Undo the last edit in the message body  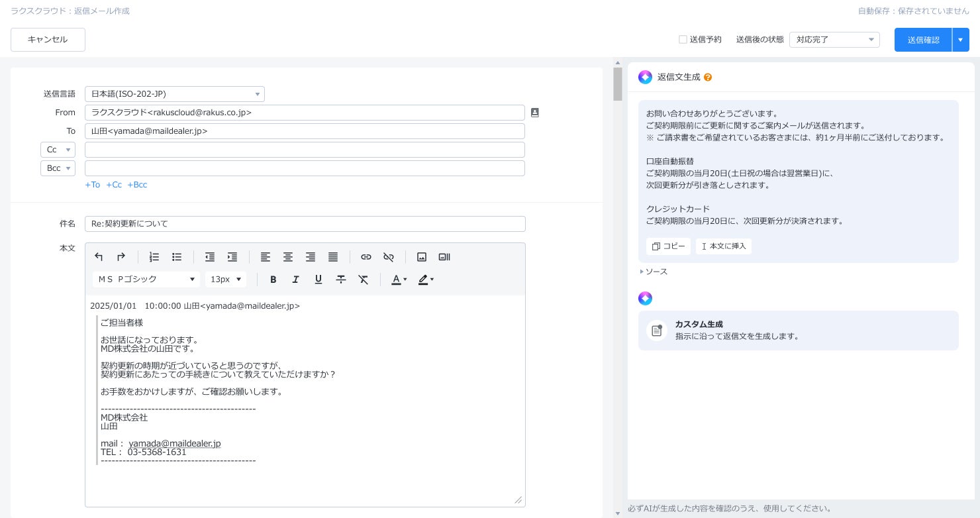tap(99, 257)
